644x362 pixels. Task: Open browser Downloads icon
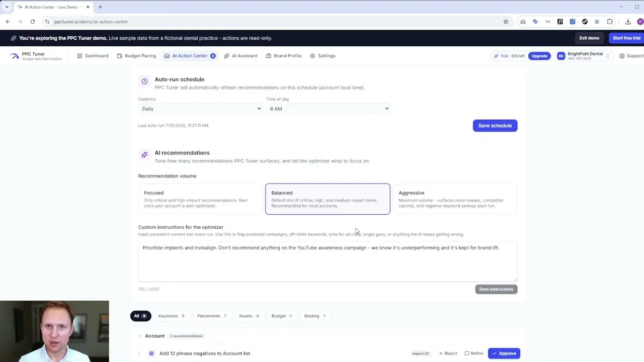coord(628,22)
